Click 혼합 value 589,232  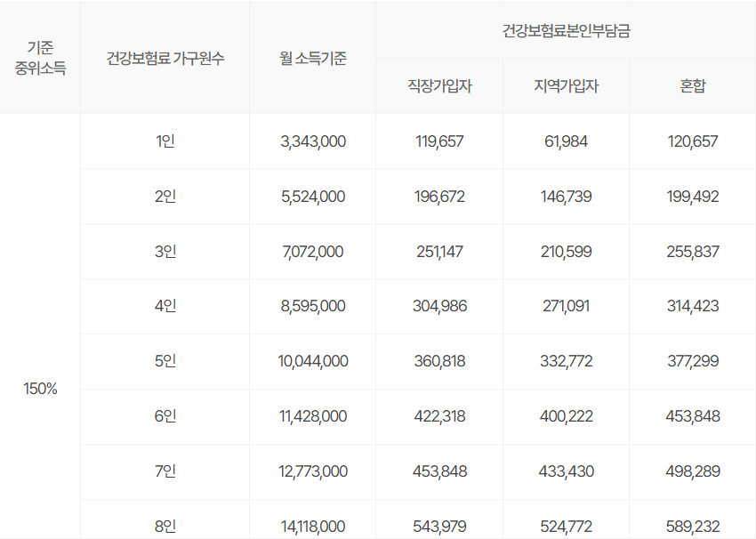tap(692, 527)
